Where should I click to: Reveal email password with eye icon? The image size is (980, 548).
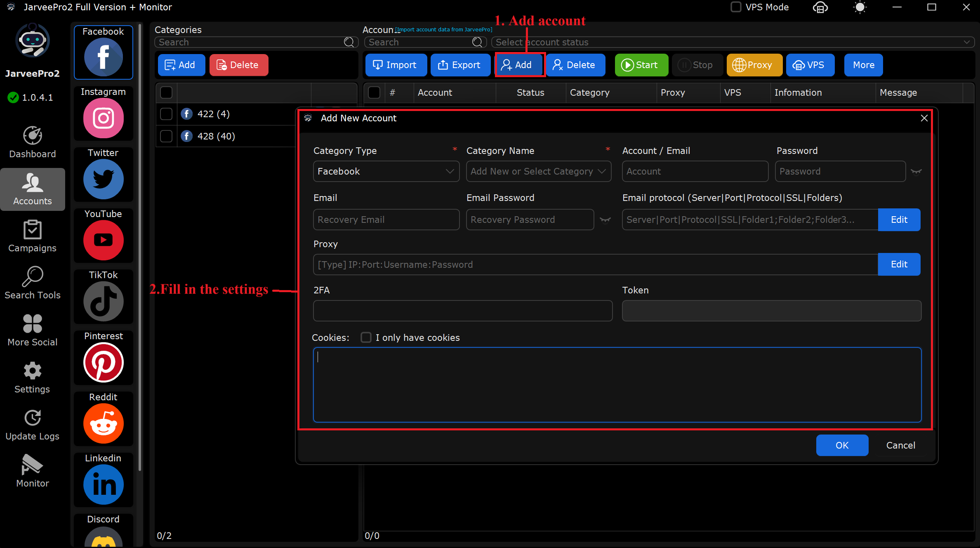pyautogui.click(x=605, y=220)
